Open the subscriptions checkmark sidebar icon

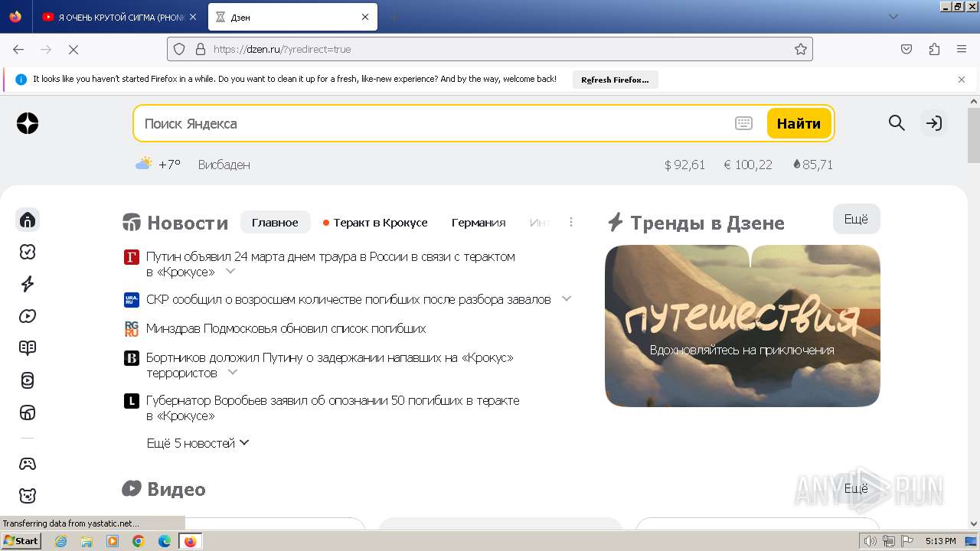point(28,252)
